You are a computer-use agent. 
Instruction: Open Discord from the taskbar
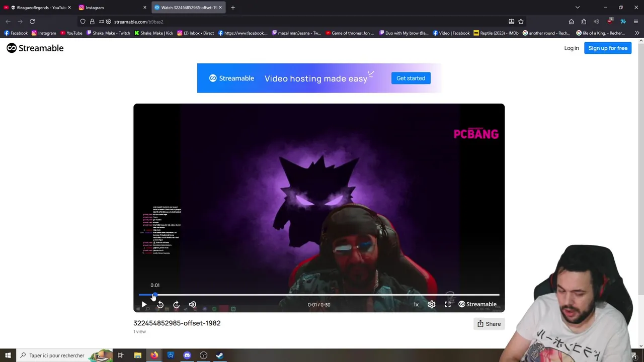click(x=187, y=355)
